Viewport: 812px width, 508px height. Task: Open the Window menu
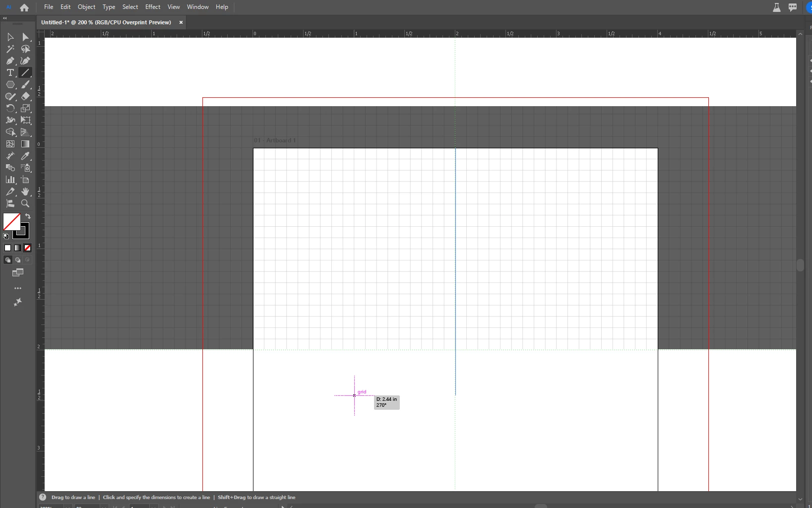click(197, 7)
